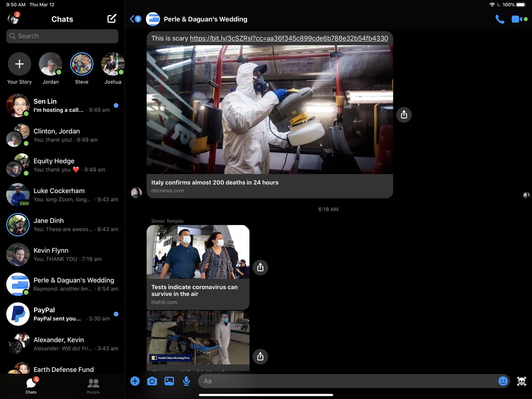Start video call
The height and width of the screenshot is (399, 532).
click(x=516, y=19)
